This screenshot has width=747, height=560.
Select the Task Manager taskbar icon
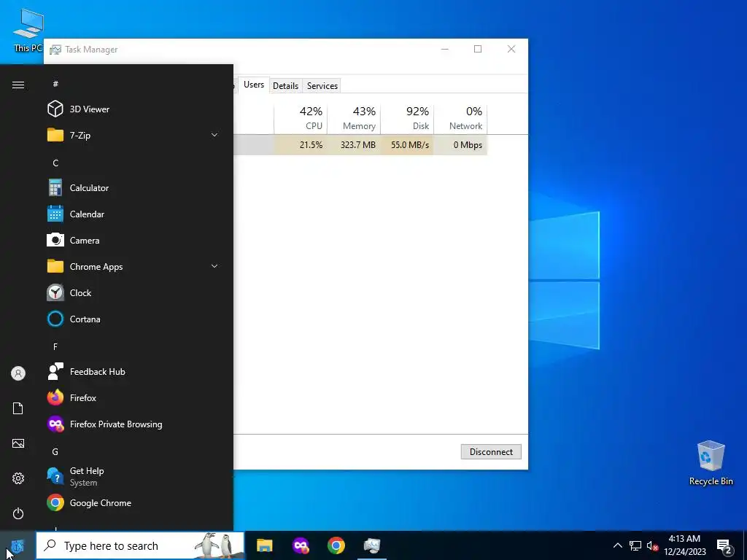[371, 545]
